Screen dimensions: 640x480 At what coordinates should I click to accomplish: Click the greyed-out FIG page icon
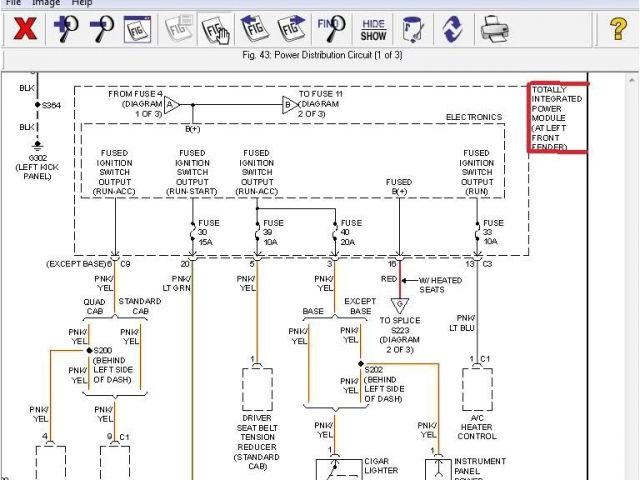pyautogui.click(x=180, y=29)
